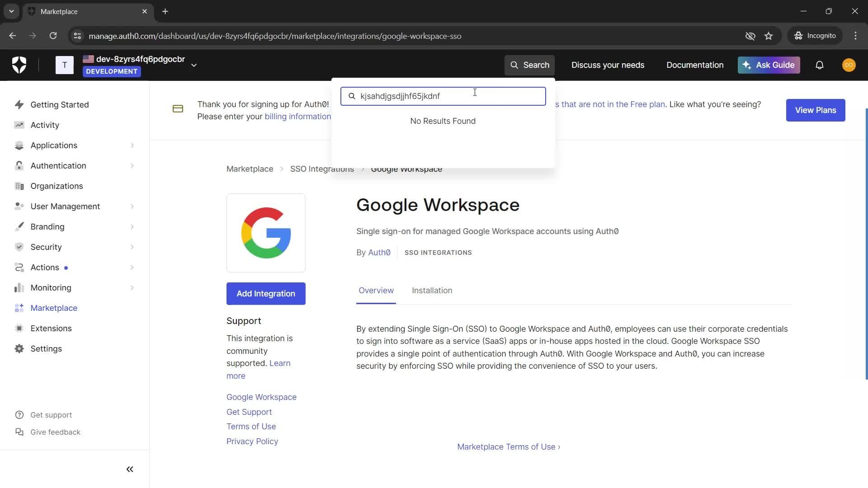Screen dimensions: 868x488
Task: Click the Extensions chip icon
Action: point(19,328)
